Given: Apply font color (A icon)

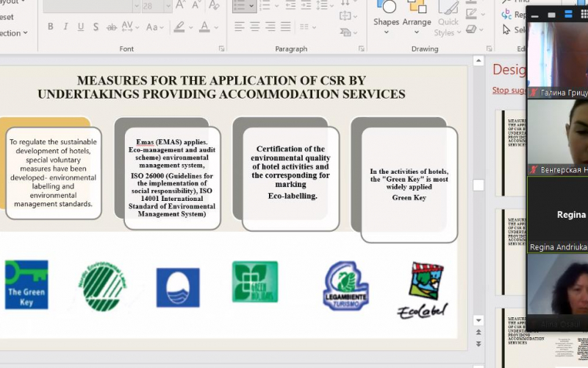Looking at the screenshot, I should point(204,26).
